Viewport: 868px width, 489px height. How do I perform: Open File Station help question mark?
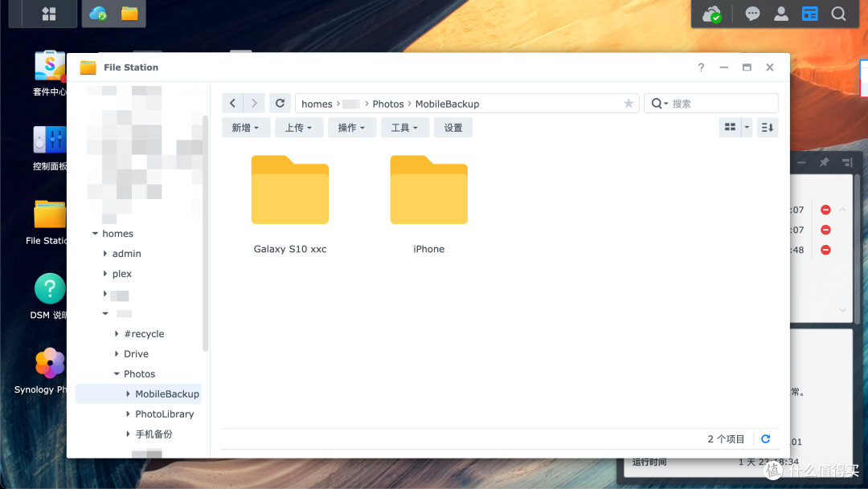coord(701,67)
